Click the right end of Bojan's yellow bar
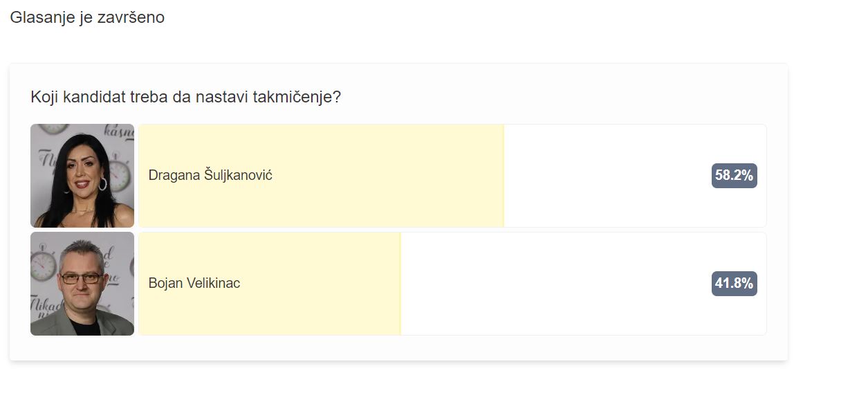Image resolution: width=868 pixels, height=402 pixels. [398, 284]
